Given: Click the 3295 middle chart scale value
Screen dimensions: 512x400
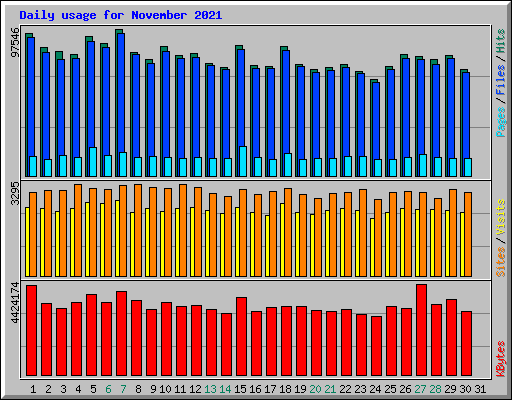Looking at the screenshot, I should pyautogui.click(x=15, y=193).
